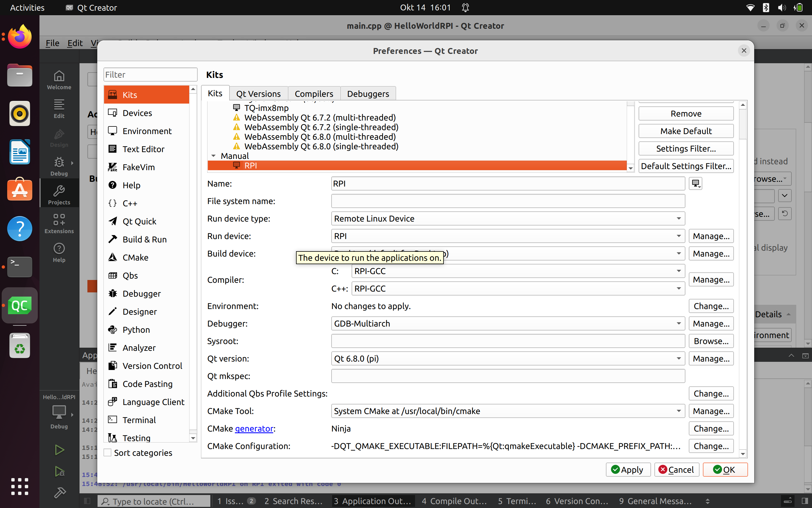The height and width of the screenshot is (508, 812).
Task: Switch to Compilers tab
Action: (x=314, y=93)
